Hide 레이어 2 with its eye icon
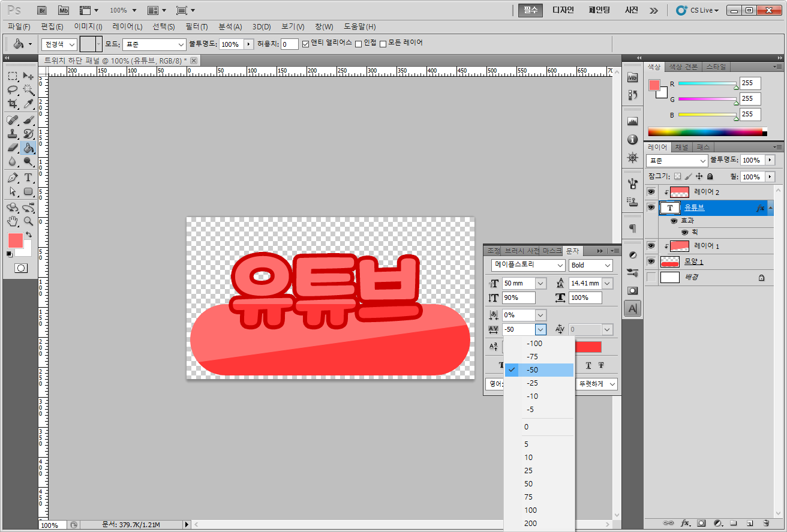Image resolution: width=787 pixels, height=532 pixels. point(651,192)
